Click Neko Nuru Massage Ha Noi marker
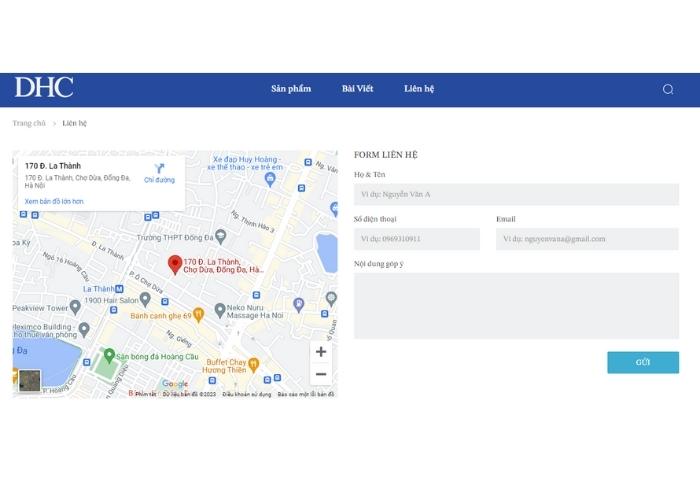Screen dimensions: 700x500 220,310
